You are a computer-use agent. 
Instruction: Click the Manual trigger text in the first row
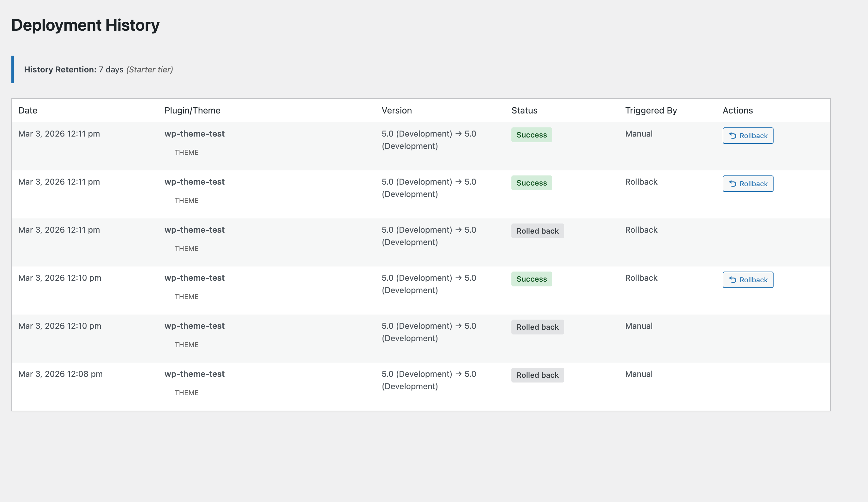[x=639, y=134]
